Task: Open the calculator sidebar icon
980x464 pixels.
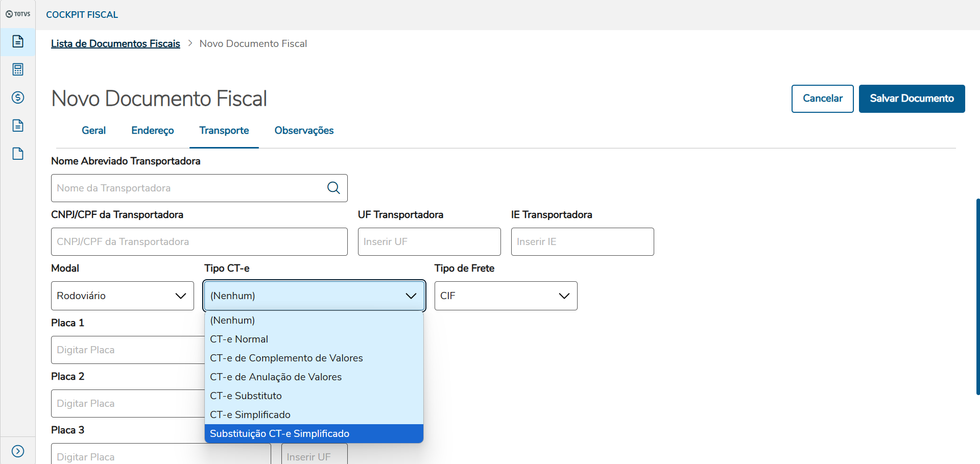Action: pyautogui.click(x=18, y=69)
